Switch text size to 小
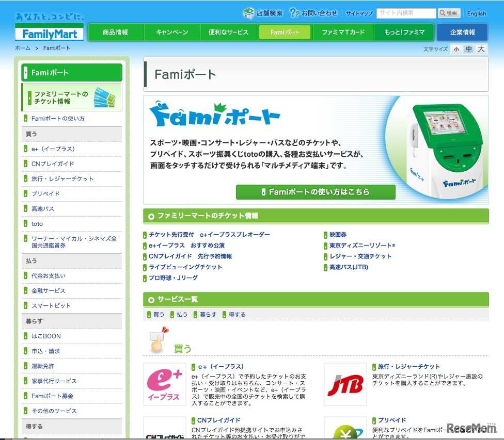504x440 pixels. [457, 49]
